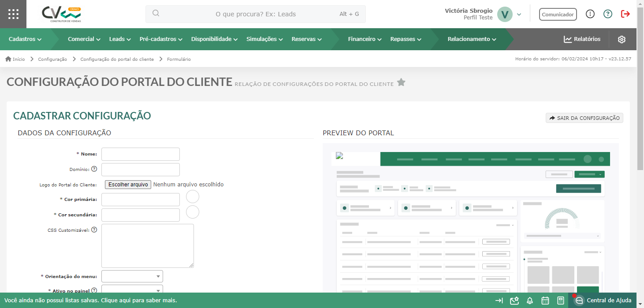Pick the Cor primária color swatch circle

pos(193,197)
